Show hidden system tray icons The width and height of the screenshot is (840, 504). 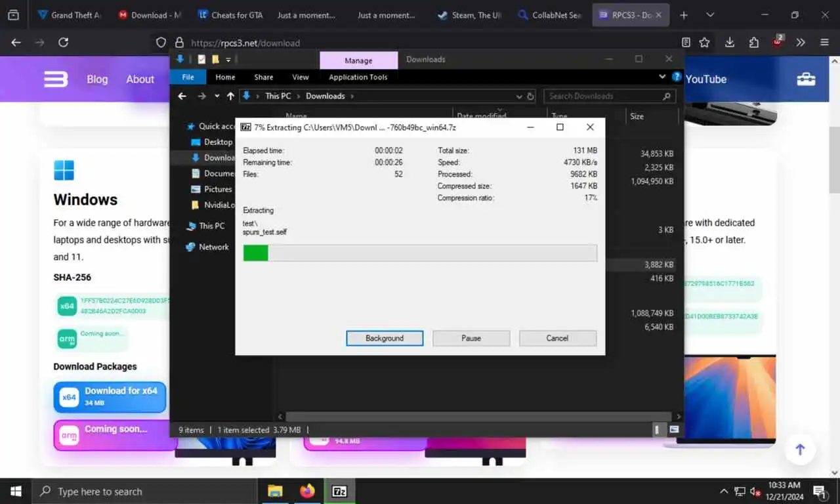point(724,491)
